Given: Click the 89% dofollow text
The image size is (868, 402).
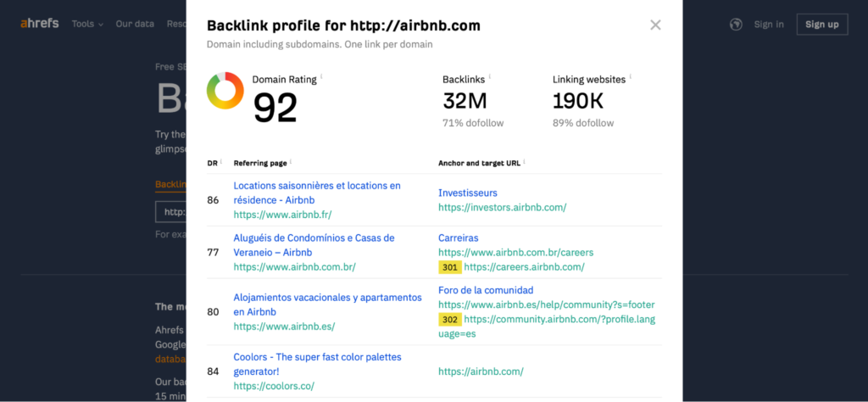Looking at the screenshot, I should 583,123.
